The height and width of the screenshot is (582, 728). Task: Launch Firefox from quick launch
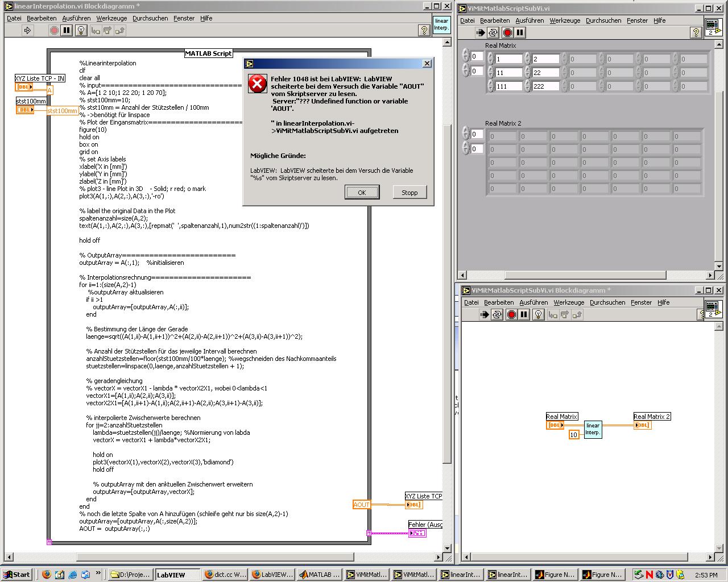(x=47, y=575)
